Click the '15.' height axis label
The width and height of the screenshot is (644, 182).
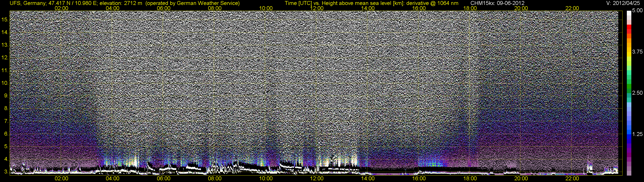[5, 20]
